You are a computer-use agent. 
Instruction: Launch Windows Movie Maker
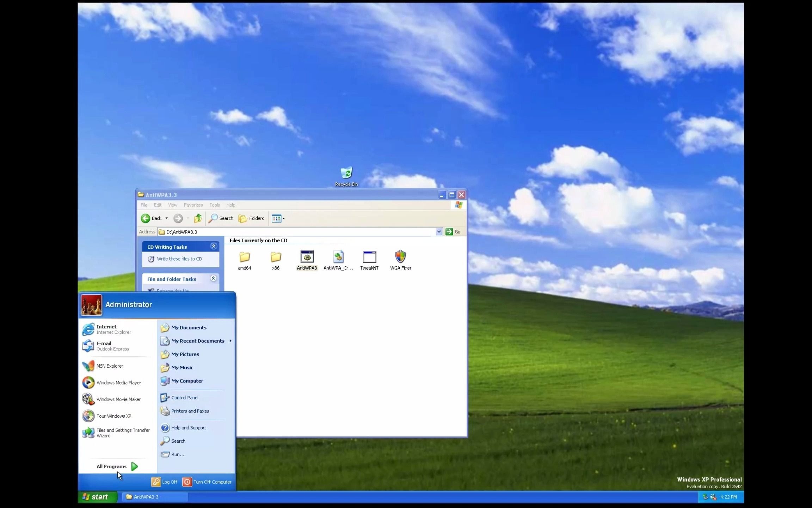pos(118,399)
